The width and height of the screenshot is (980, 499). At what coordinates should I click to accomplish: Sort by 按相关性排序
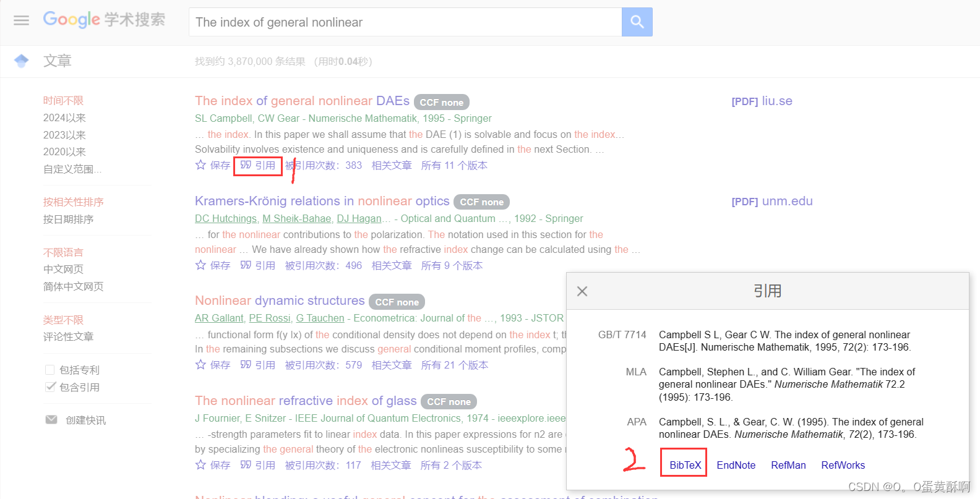click(x=73, y=202)
